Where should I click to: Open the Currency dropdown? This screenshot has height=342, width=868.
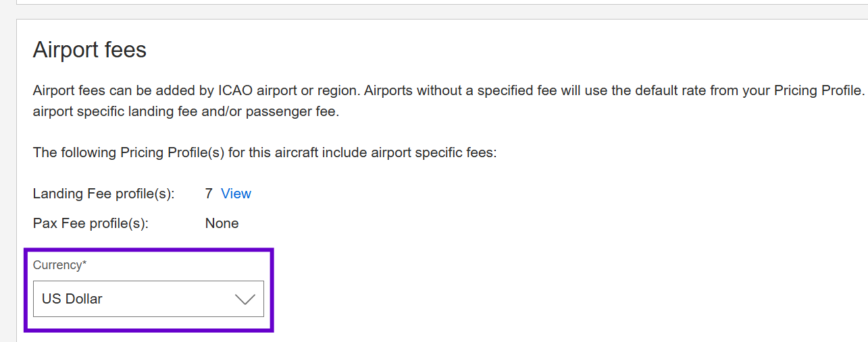(x=148, y=299)
